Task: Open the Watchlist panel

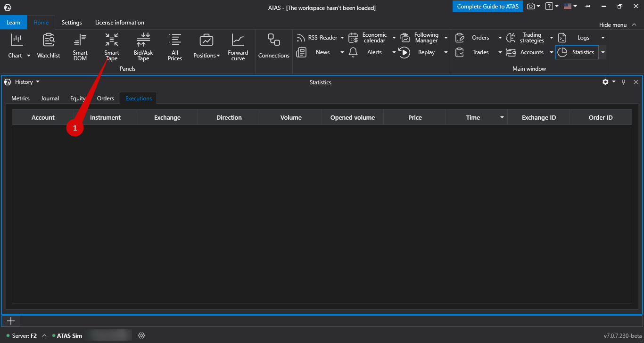Action: pyautogui.click(x=49, y=46)
